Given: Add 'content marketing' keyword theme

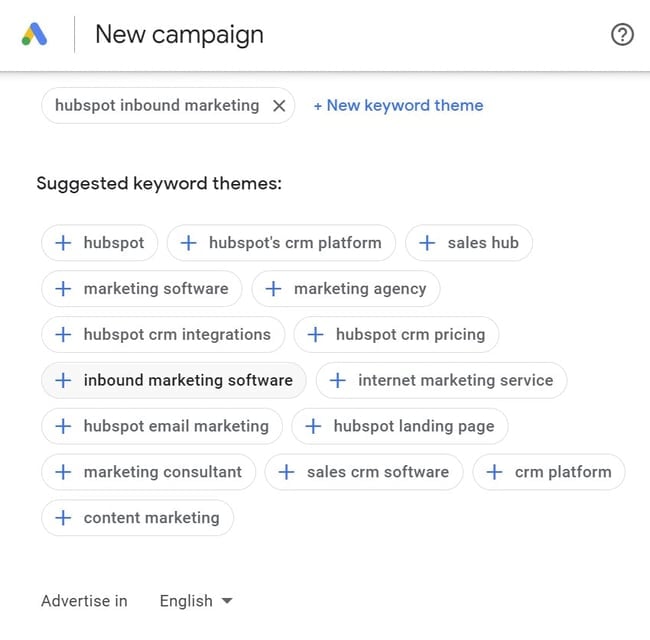Looking at the screenshot, I should pos(138,518).
